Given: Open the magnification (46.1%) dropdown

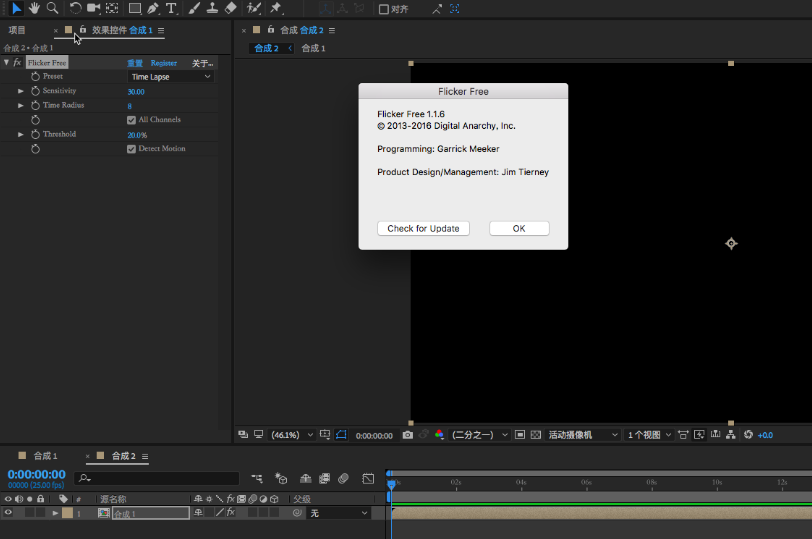Looking at the screenshot, I should coord(292,435).
